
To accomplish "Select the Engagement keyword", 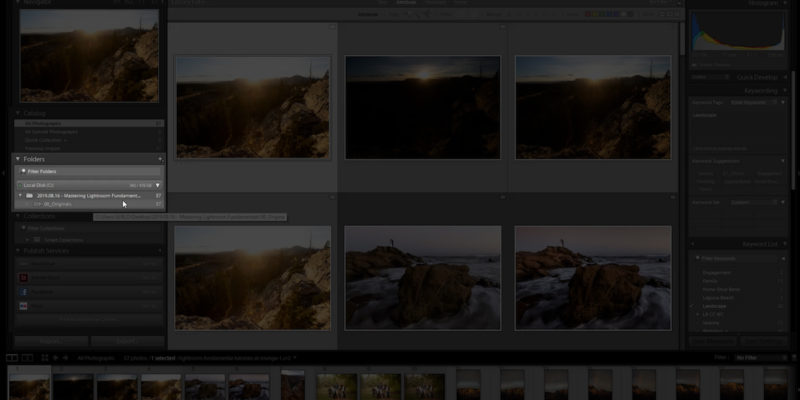I will point(716,273).
